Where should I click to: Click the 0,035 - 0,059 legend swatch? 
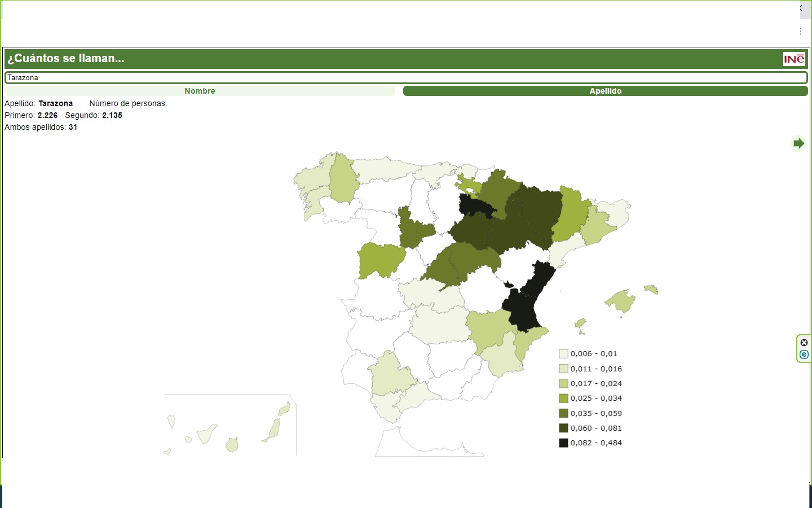click(563, 413)
